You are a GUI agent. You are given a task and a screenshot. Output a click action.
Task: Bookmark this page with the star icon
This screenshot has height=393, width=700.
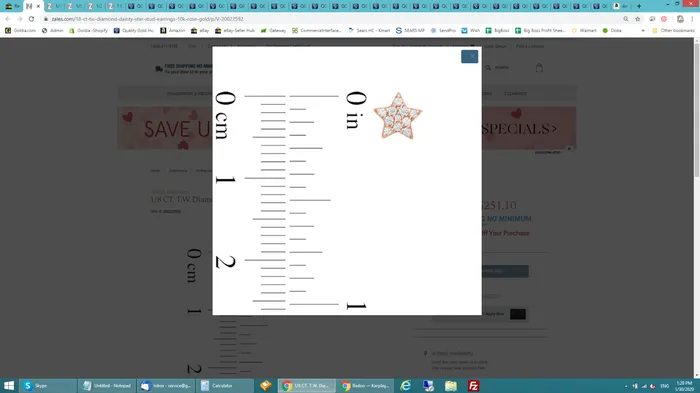click(x=638, y=19)
